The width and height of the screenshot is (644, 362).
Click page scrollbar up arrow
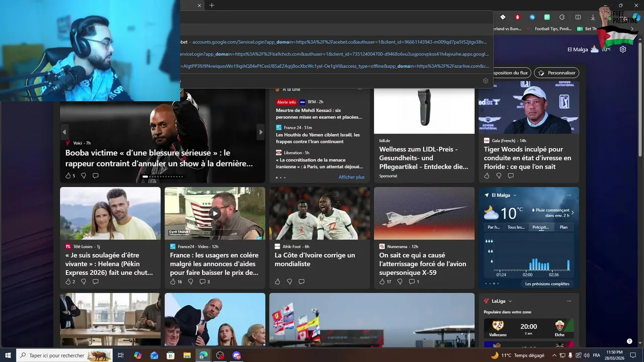[x=641, y=39]
